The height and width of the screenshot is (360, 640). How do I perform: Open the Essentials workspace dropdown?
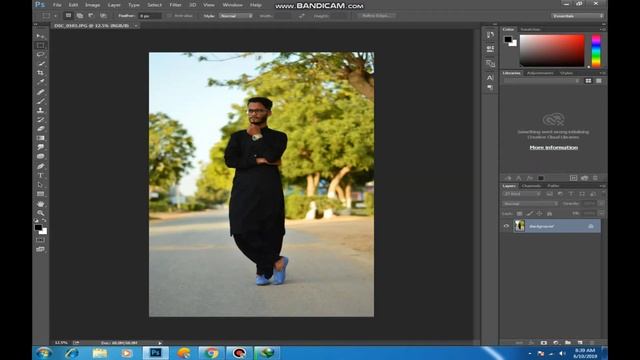click(x=578, y=16)
